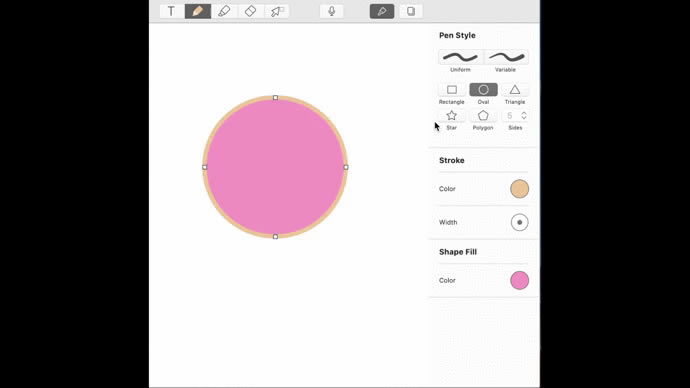Open the Shape Fill color swatch
This screenshot has width=690, height=388.
pos(519,280)
